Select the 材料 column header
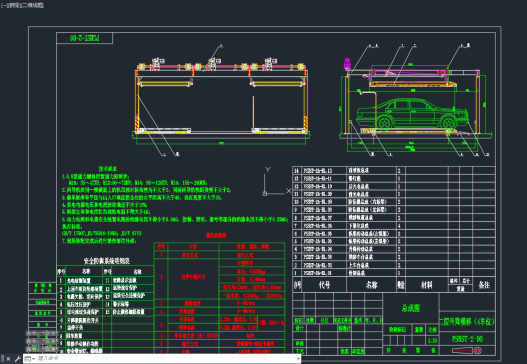This screenshot has width=527, height=364. (427, 285)
